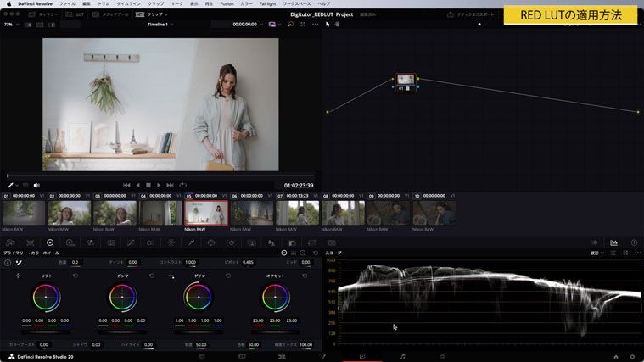Click the Gain (ゲイン) white point picker

171,276
